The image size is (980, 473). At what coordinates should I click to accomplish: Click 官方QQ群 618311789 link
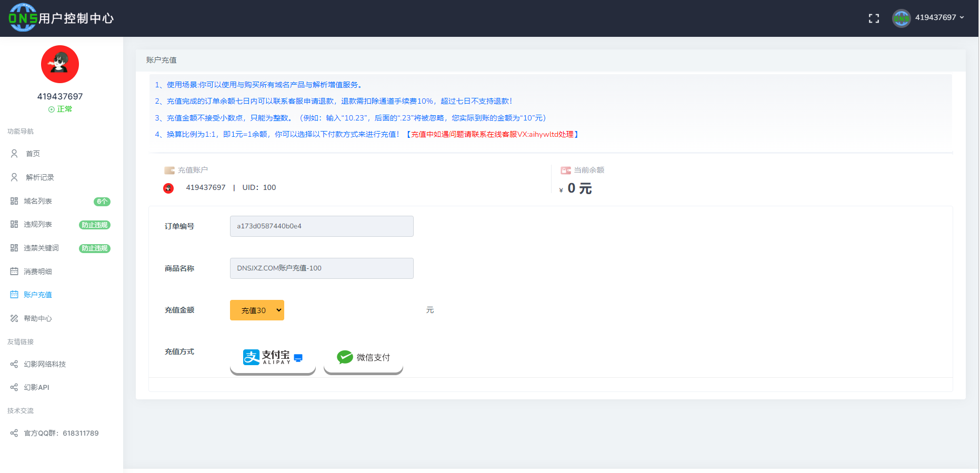coord(61,433)
